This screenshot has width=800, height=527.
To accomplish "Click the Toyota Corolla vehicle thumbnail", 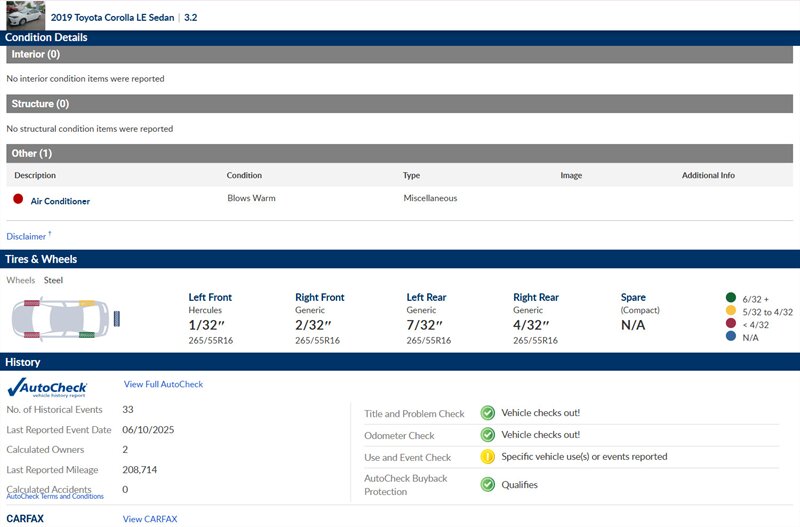I will [25, 15].
